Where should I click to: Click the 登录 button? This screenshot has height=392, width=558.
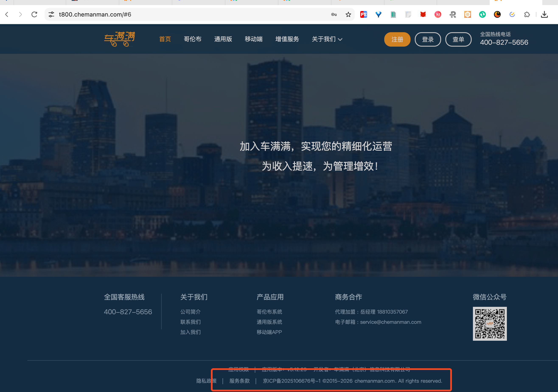[x=428, y=39]
